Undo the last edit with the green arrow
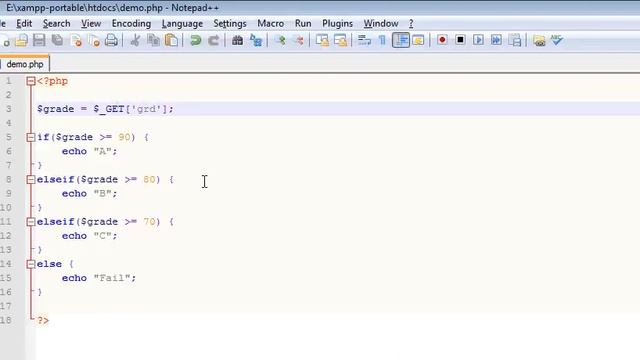Viewport: 640px width, 360px height. click(196, 40)
